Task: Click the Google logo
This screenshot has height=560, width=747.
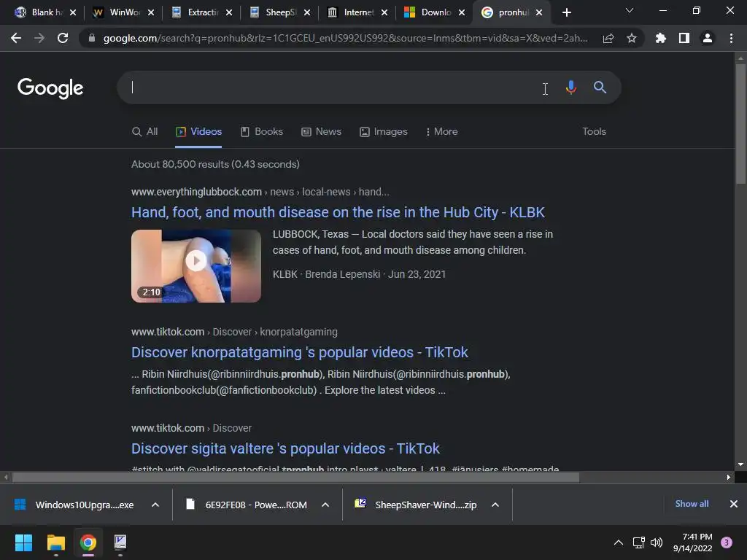Action: click(x=50, y=88)
